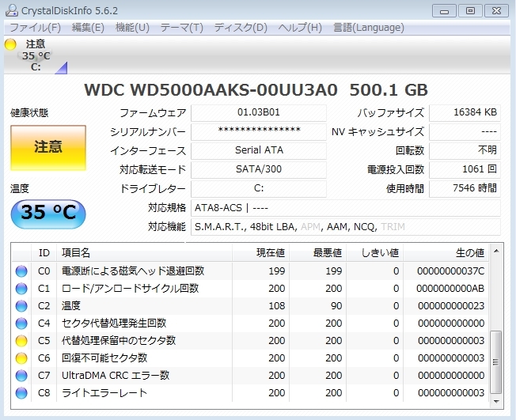The width and height of the screenshot is (516, 420).
Task: Close the CrystalDiskInfo window
Action: (496, 11)
